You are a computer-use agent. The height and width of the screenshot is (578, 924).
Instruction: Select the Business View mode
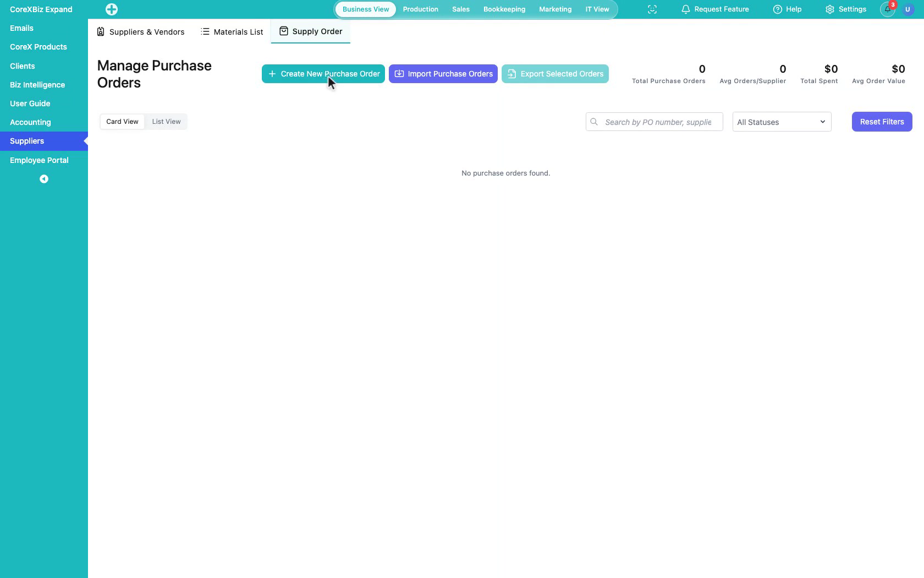coord(366,9)
